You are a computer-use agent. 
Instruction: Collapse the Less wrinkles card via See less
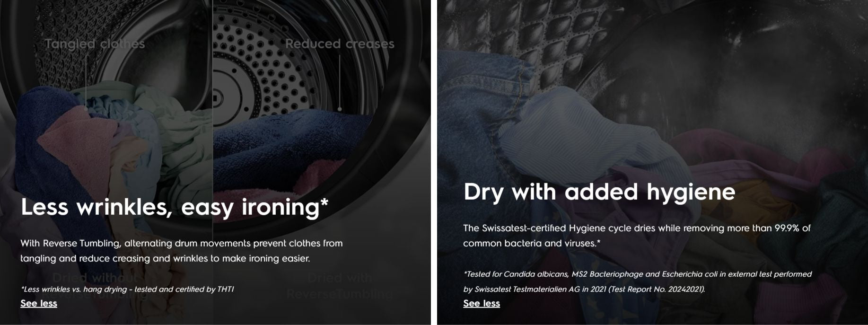39,303
